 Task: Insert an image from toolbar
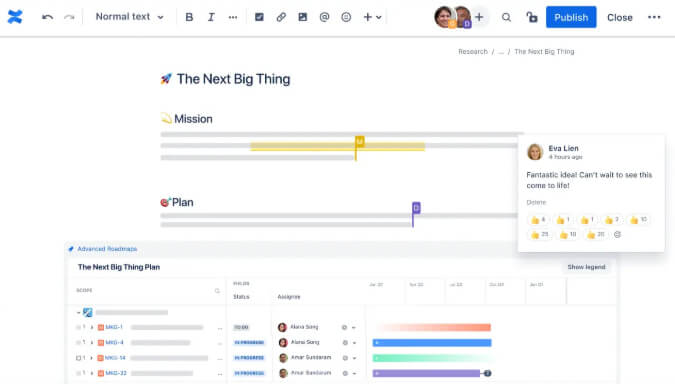[x=303, y=17]
